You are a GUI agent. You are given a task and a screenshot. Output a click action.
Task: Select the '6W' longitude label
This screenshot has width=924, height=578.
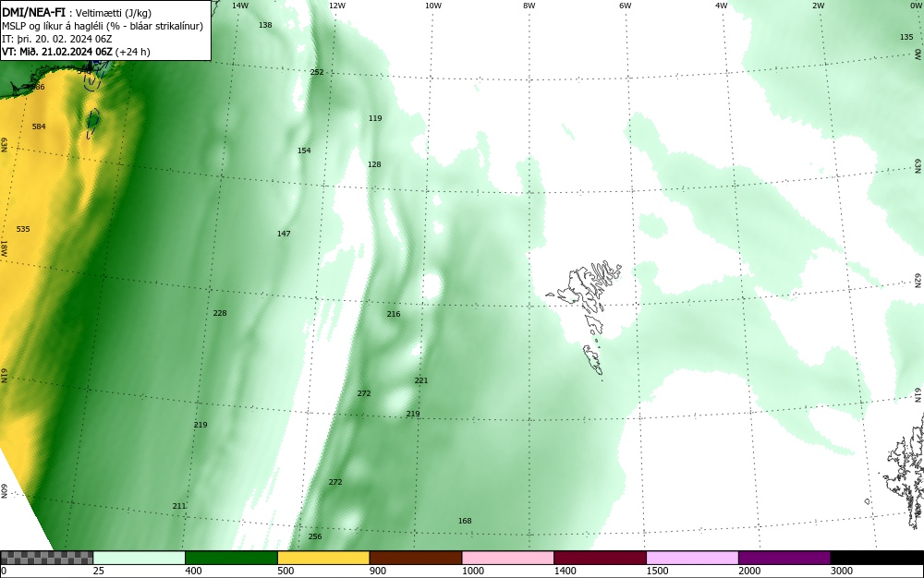pyautogui.click(x=626, y=6)
